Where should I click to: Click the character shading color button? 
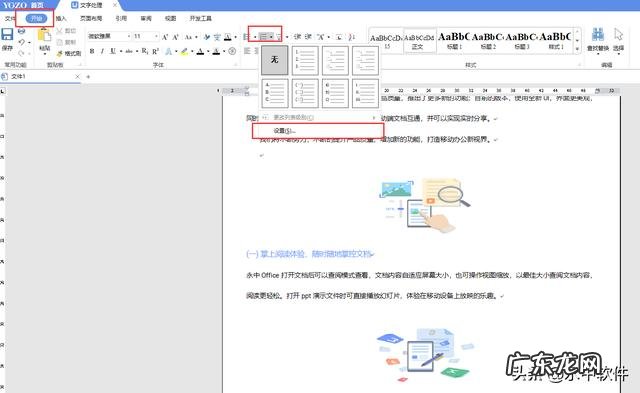tap(216, 51)
